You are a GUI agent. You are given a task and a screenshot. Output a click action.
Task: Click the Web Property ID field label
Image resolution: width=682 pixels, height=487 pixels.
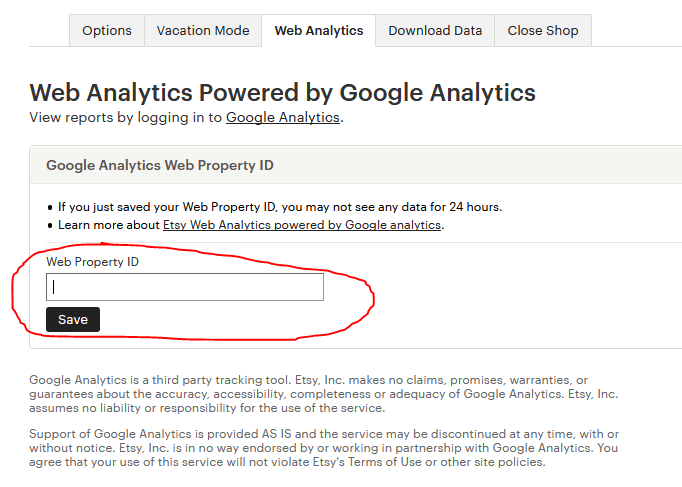click(x=92, y=262)
